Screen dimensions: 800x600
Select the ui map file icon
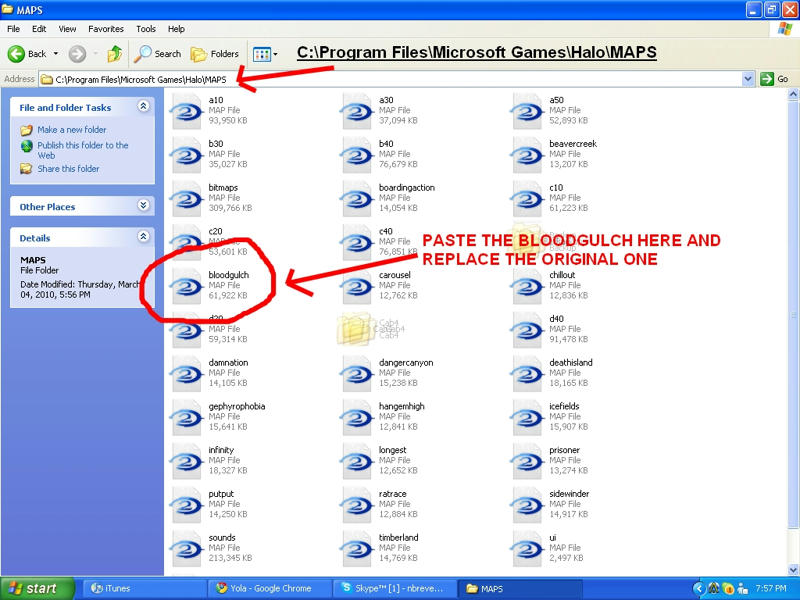[528, 549]
